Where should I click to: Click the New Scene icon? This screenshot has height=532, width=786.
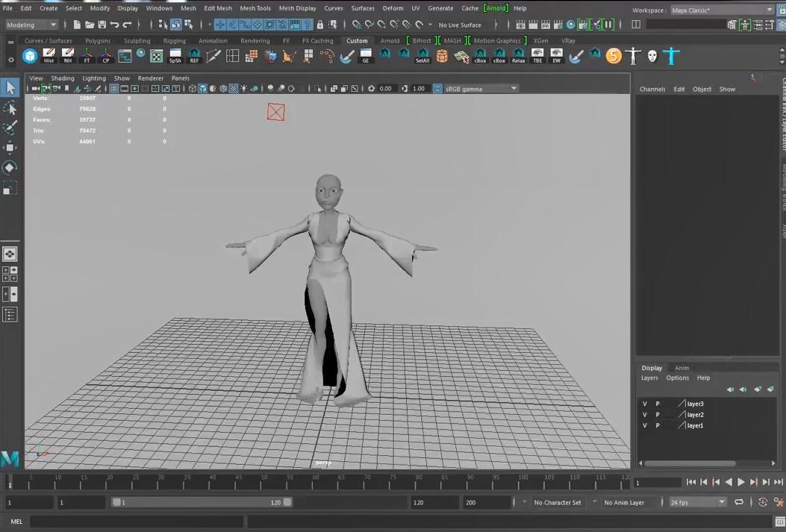[x=77, y=25]
